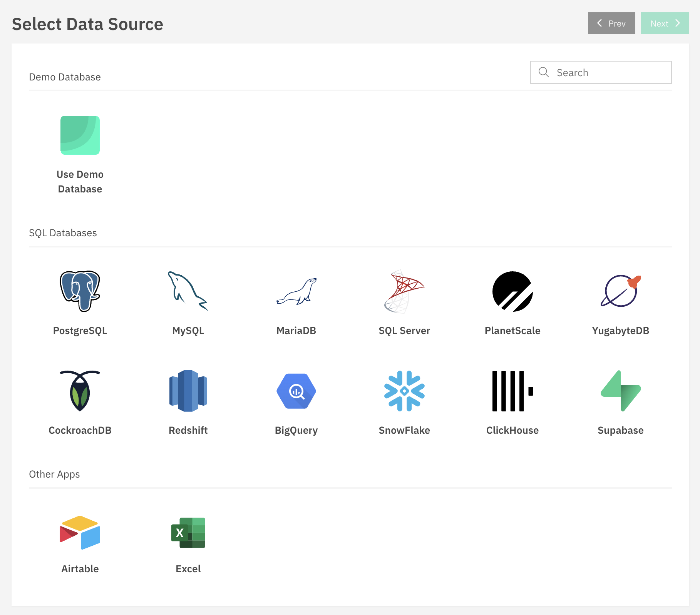Select the PlanetScale black circle icon
700x615 pixels.
coord(512,291)
